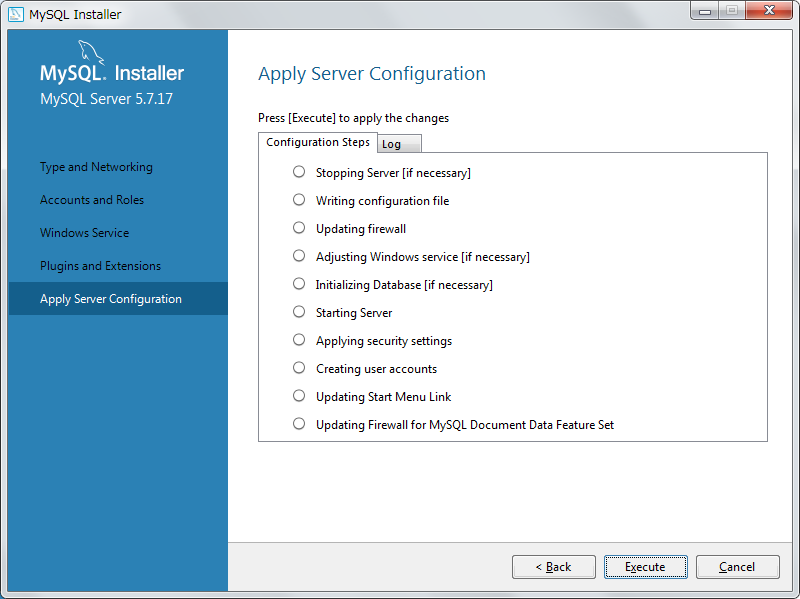Go to the Windows Service sidebar step
This screenshot has width=800, height=599.
[84, 233]
